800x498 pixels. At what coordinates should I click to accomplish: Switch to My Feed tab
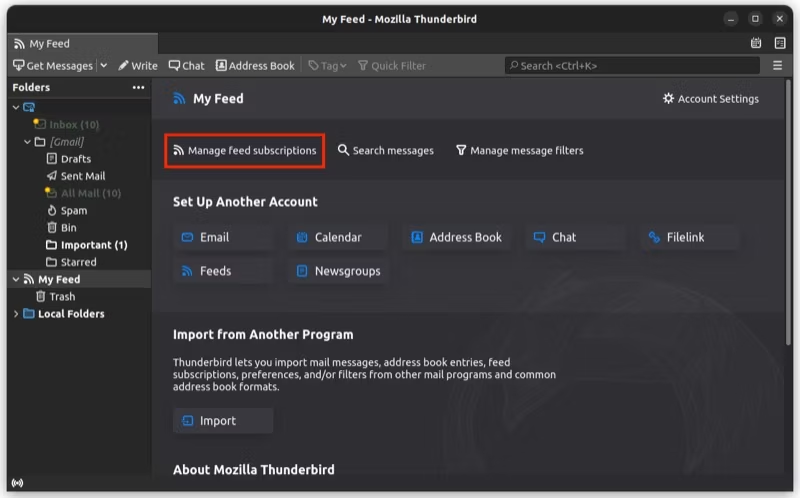pos(83,44)
